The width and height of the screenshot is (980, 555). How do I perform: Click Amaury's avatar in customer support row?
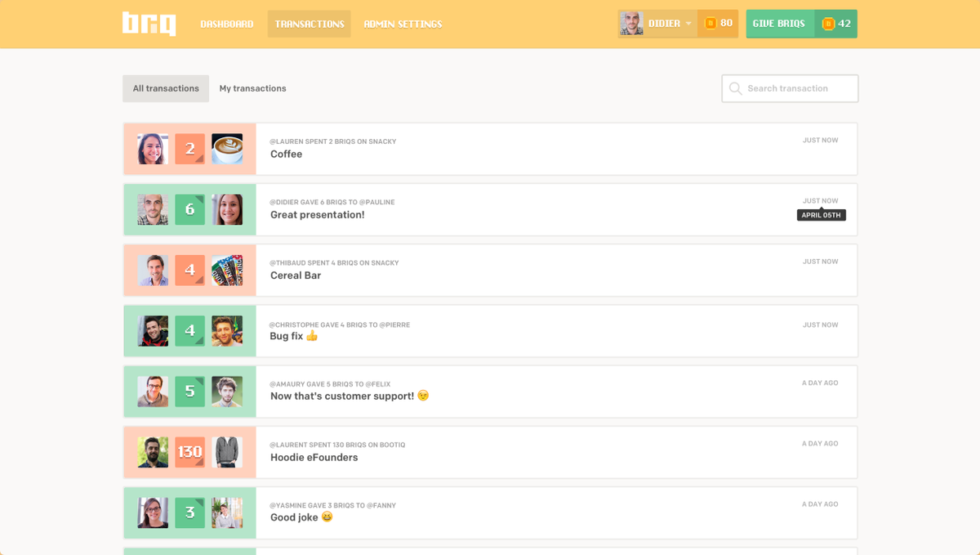click(x=153, y=392)
